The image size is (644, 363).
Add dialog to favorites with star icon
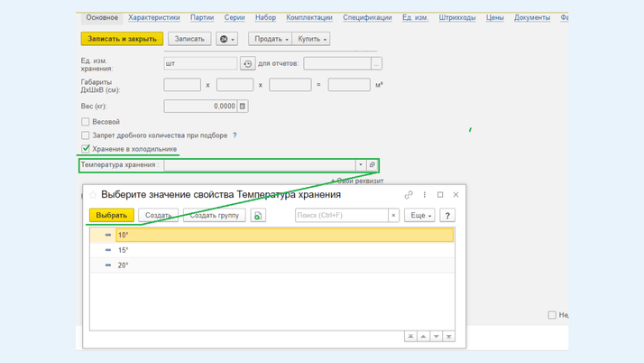tap(93, 195)
